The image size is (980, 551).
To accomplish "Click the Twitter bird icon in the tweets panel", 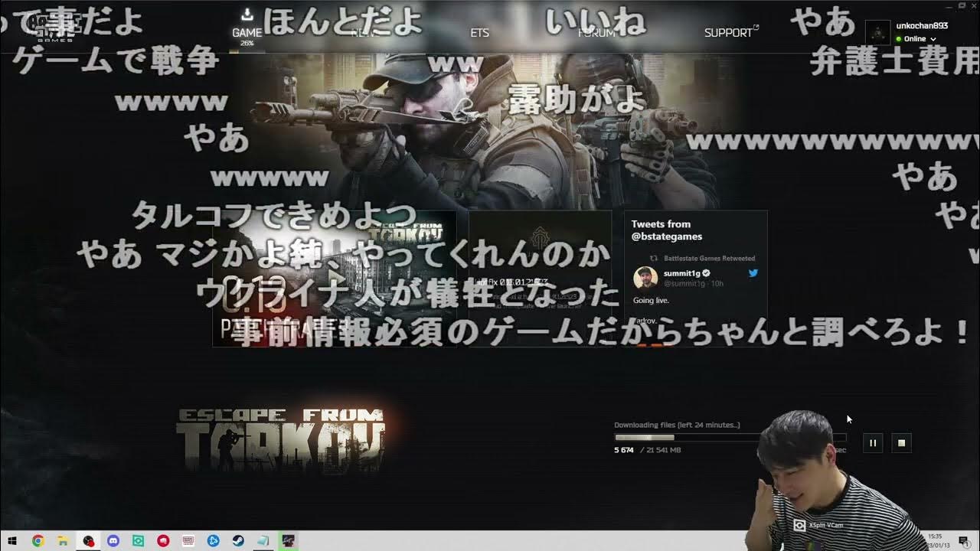I will coord(753,273).
